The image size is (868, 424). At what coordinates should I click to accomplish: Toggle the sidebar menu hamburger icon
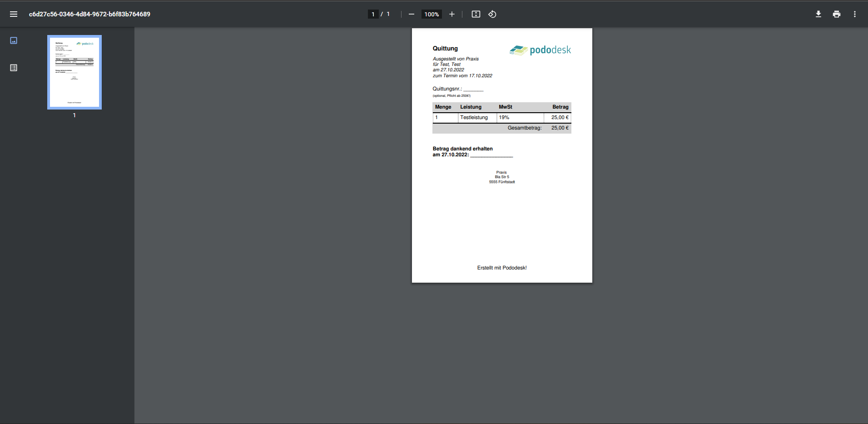click(14, 14)
